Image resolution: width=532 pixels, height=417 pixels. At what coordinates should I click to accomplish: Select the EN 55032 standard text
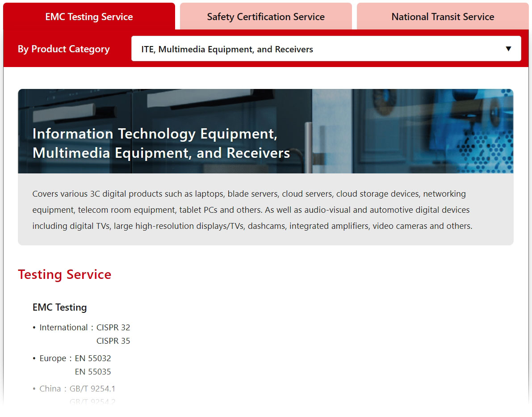tap(93, 358)
